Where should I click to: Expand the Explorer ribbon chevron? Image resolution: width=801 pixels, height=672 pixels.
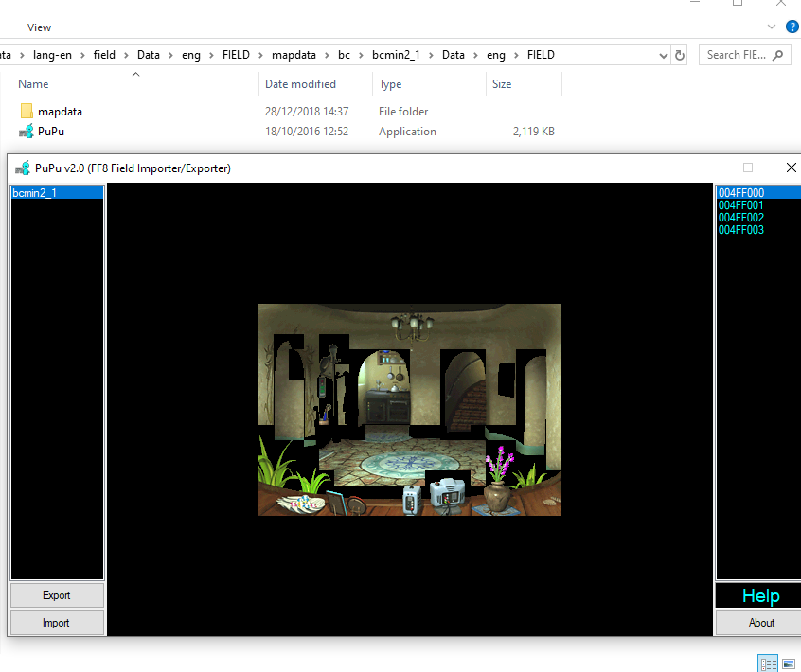pyautogui.click(x=772, y=27)
